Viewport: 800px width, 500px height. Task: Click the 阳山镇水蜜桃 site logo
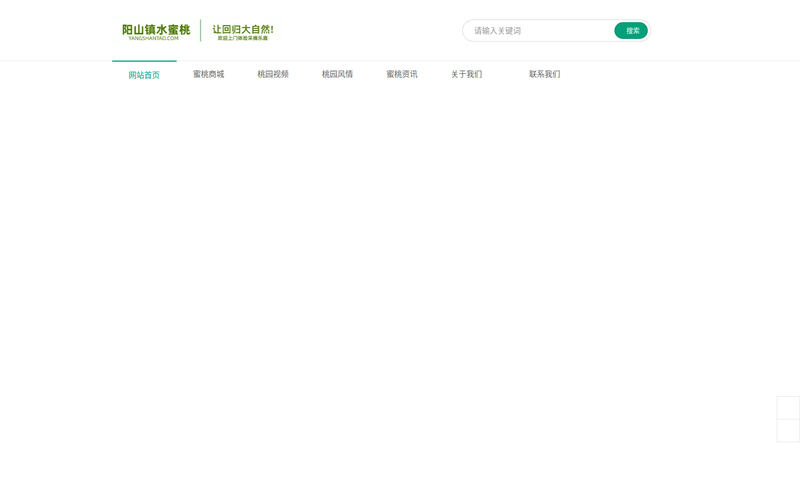click(x=156, y=31)
